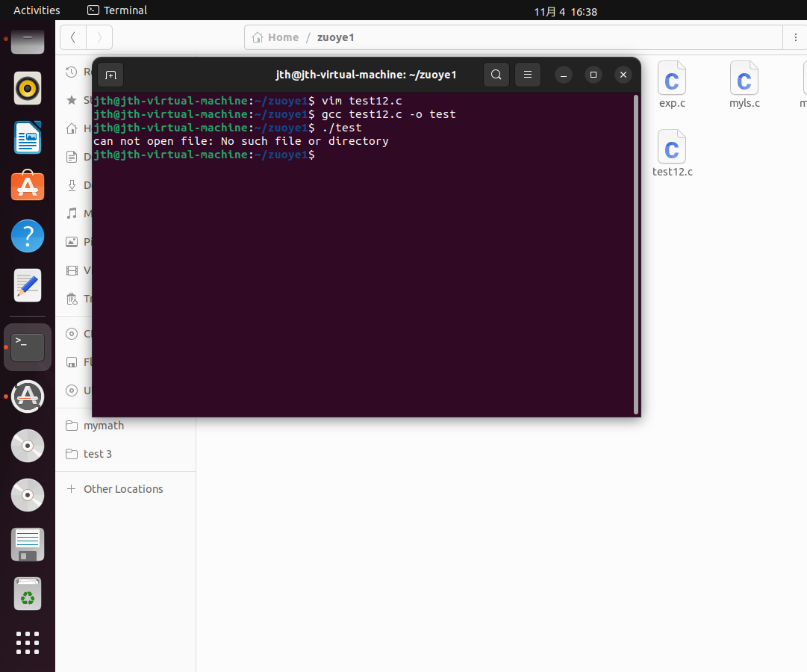Show Applications grid in the dock
This screenshot has width=807, height=672.
[28, 643]
